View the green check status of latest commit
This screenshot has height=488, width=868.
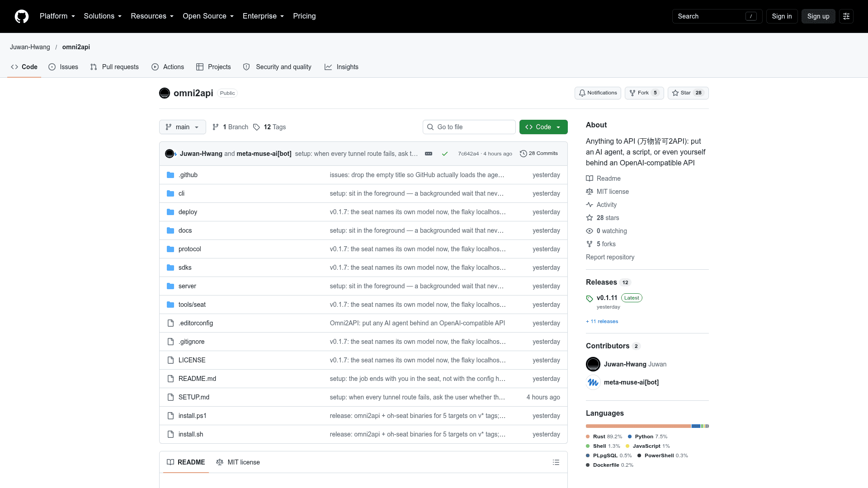[445, 154]
